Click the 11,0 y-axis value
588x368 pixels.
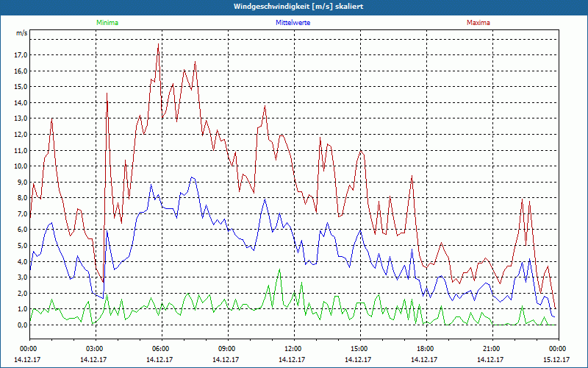pyautogui.click(x=21, y=151)
